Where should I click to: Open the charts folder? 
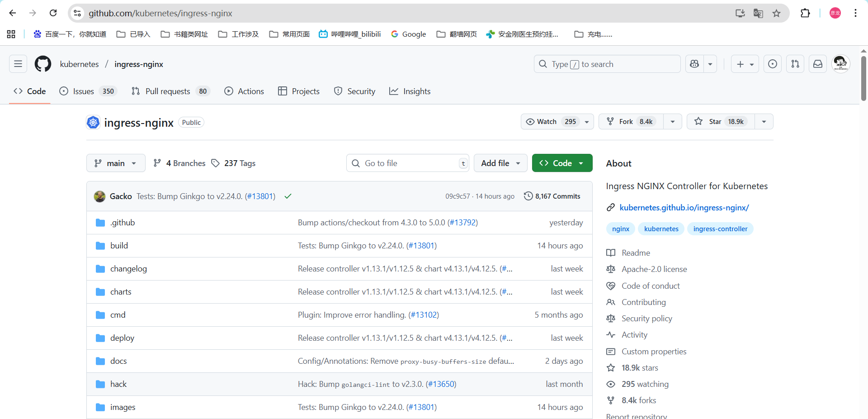point(121,292)
